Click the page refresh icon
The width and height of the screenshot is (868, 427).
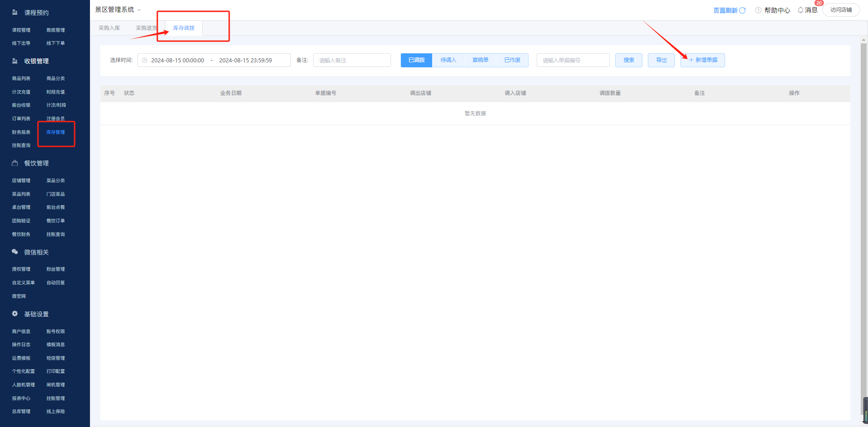pos(742,10)
